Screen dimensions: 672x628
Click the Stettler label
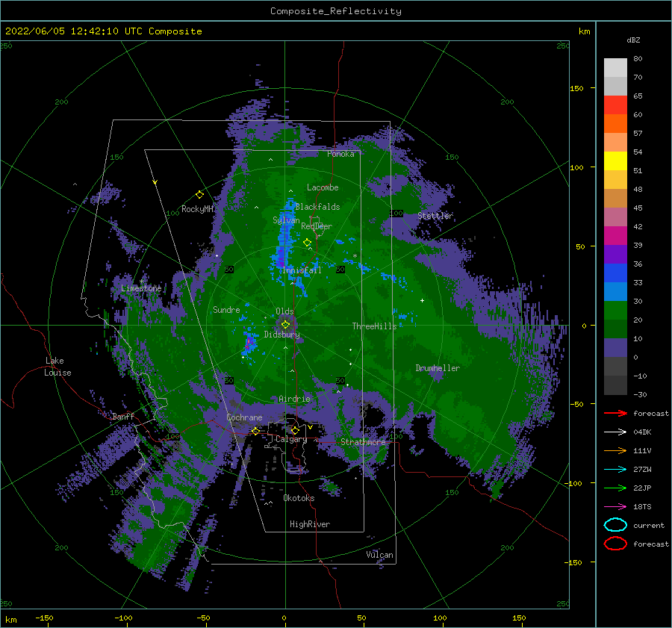pyautogui.click(x=435, y=216)
